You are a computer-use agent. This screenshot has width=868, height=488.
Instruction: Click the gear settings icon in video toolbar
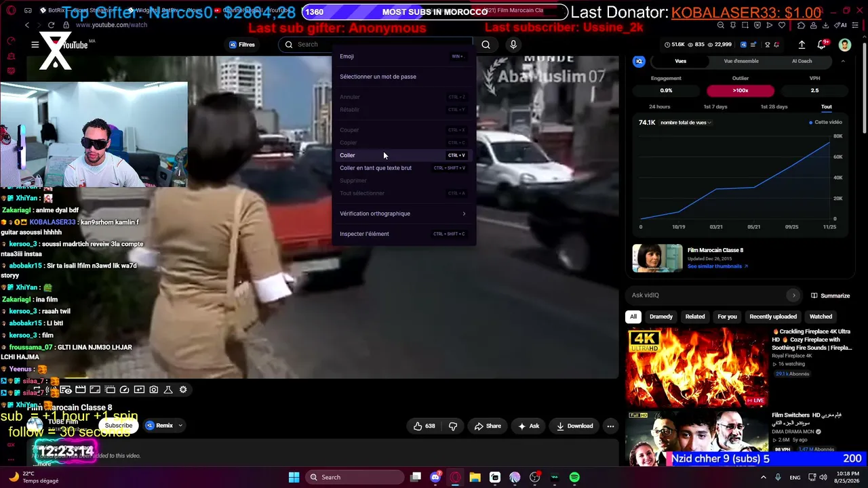click(183, 390)
